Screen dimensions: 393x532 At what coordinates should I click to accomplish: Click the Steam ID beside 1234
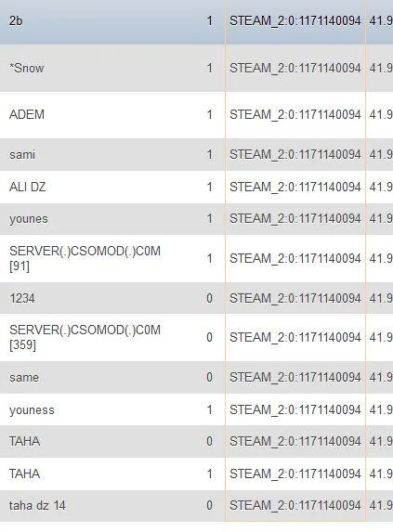click(295, 299)
